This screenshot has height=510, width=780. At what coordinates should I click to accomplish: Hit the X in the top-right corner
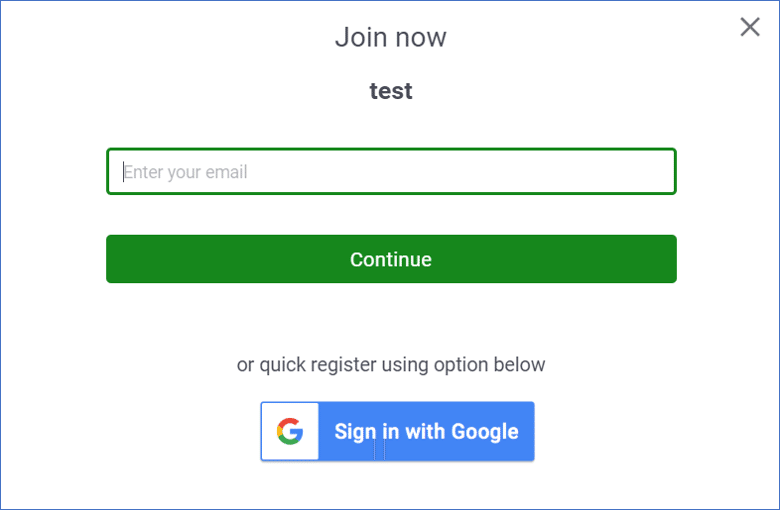(750, 27)
